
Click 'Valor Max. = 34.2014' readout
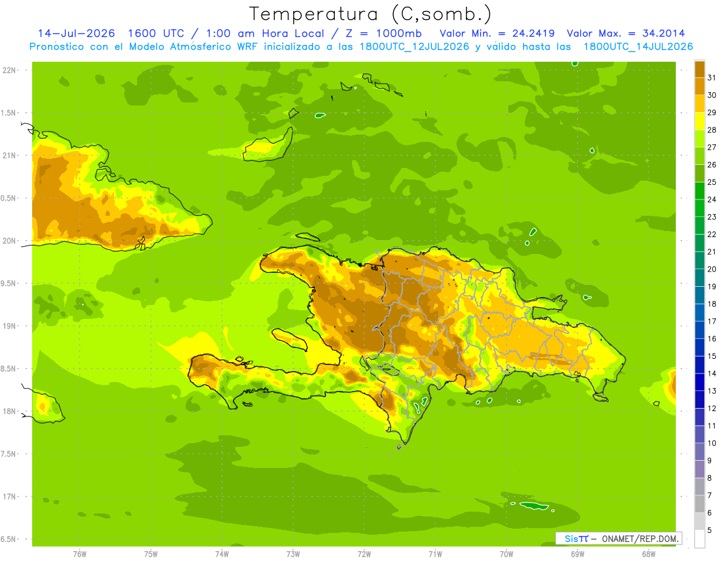coord(626,33)
